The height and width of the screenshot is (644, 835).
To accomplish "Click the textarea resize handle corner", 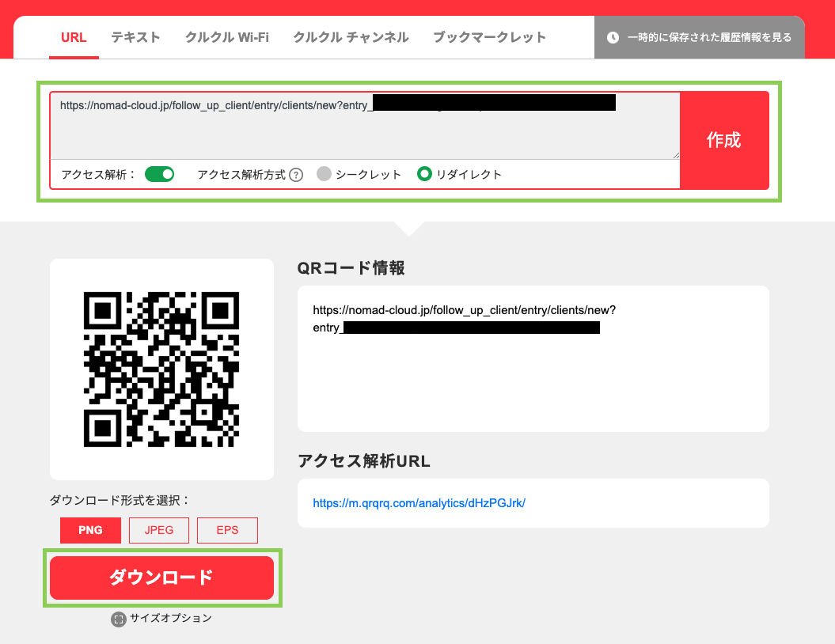I will (x=676, y=155).
